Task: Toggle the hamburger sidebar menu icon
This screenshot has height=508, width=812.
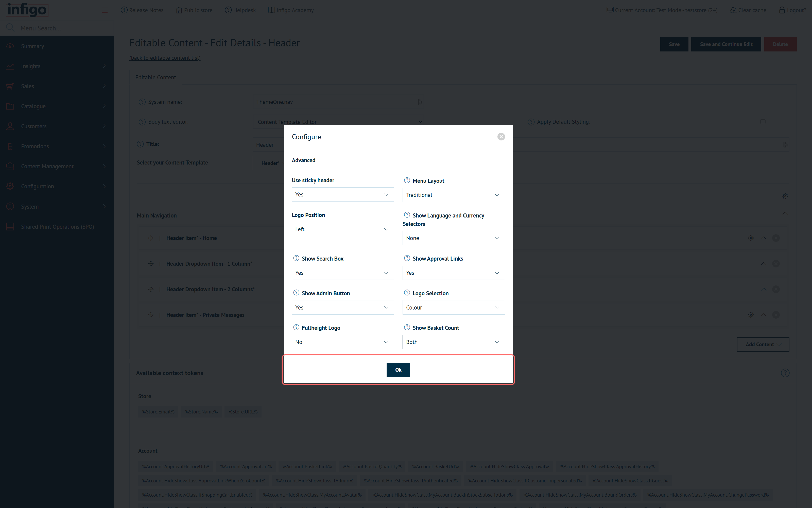Action: 105,10
